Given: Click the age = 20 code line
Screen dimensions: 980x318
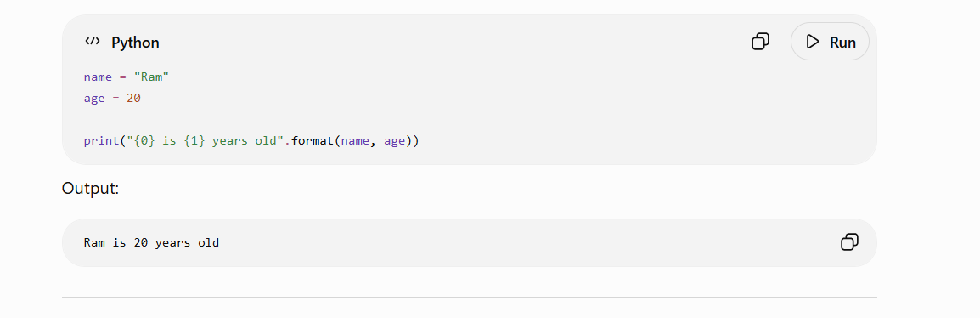Looking at the screenshot, I should (112, 99).
